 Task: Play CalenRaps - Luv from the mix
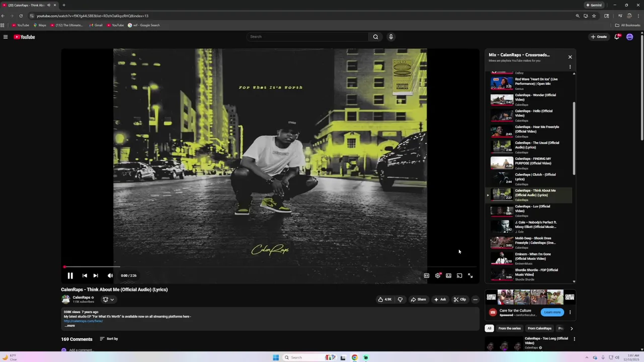[528, 211]
